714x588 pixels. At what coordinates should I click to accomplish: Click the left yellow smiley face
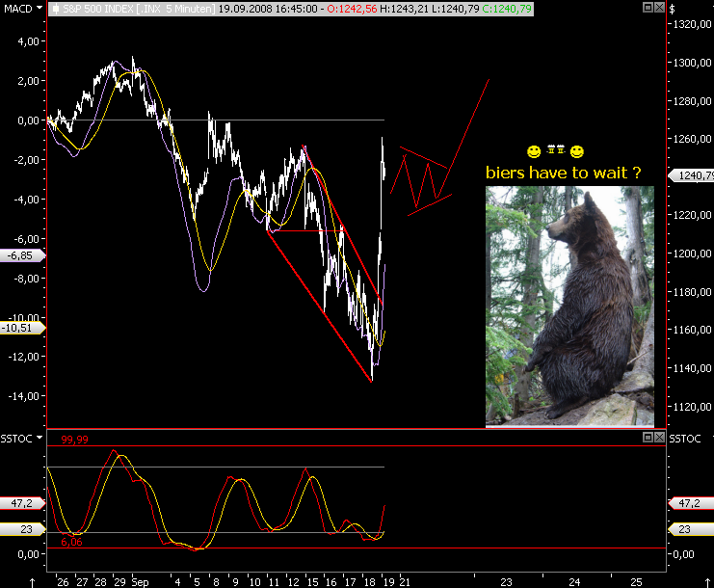(534, 151)
